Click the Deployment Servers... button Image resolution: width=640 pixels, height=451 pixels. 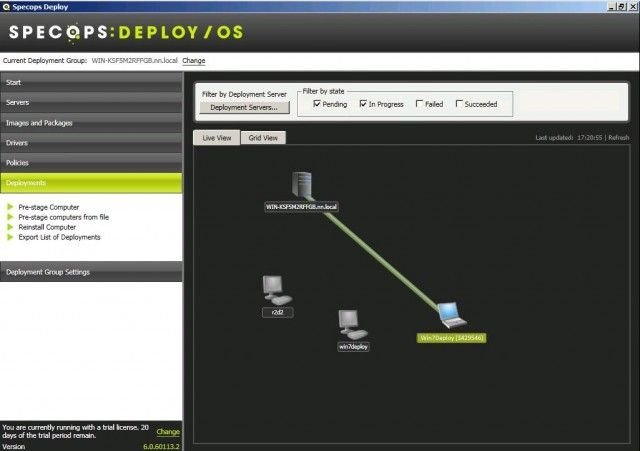[244, 107]
